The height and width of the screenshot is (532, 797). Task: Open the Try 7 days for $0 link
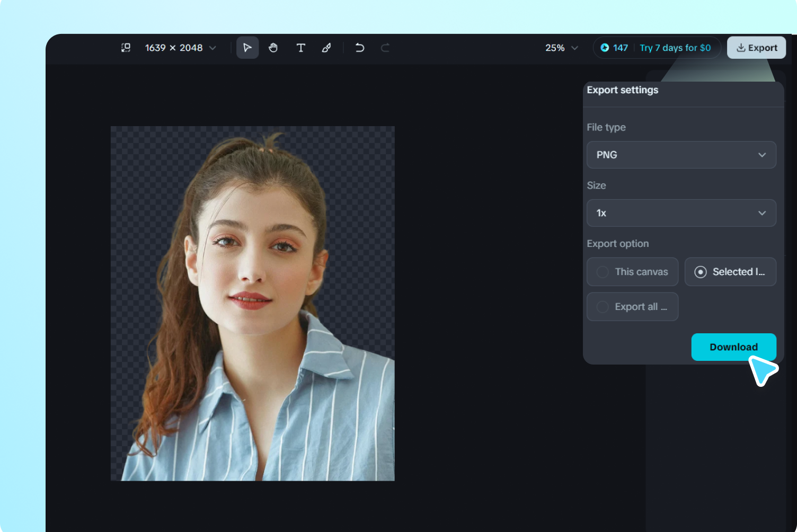point(675,48)
